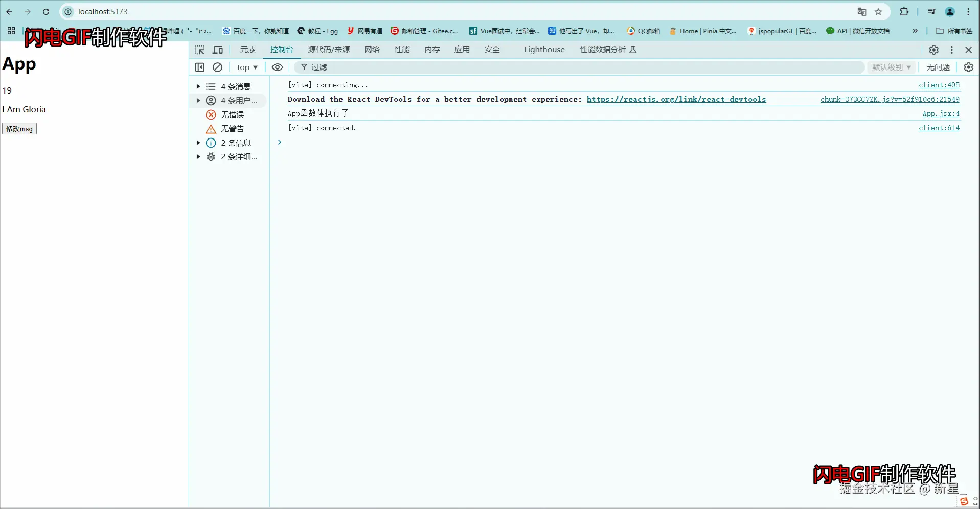The width and height of the screenshot is (980, 509).
Task: Click the translate page icon
Action: click(x=861, y=11)
